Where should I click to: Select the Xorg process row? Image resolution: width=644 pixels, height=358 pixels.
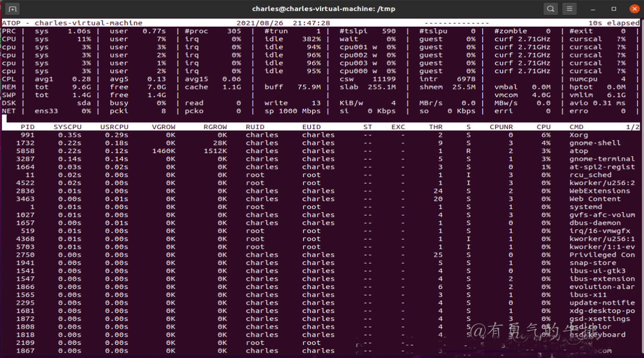point(321,135)
